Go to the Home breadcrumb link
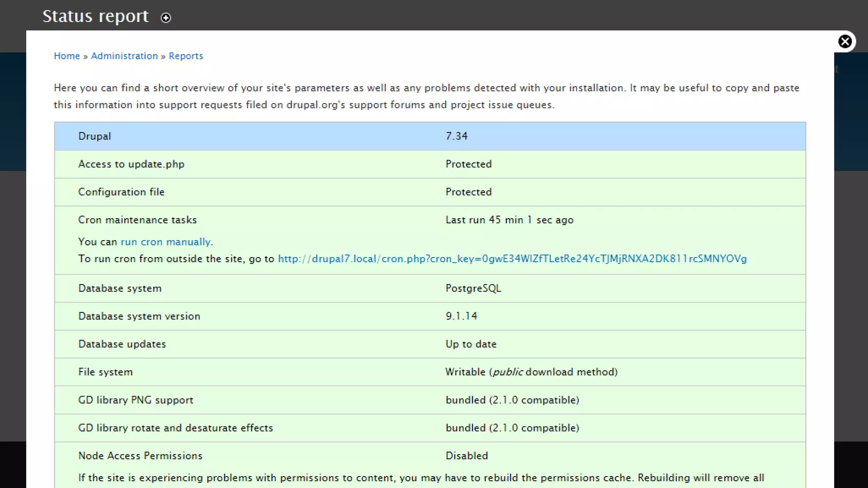The height and width of the screenshot is (488, 868). 67,56
